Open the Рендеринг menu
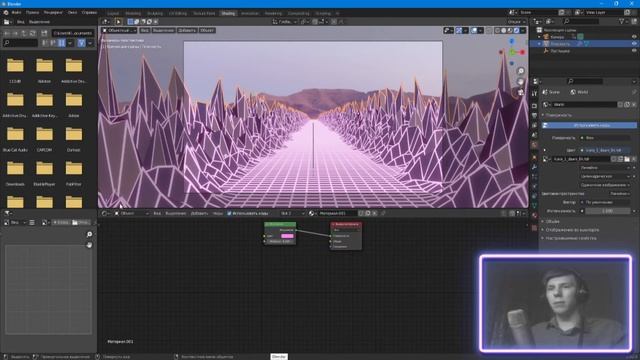640x360 pixels. point(53,13)
